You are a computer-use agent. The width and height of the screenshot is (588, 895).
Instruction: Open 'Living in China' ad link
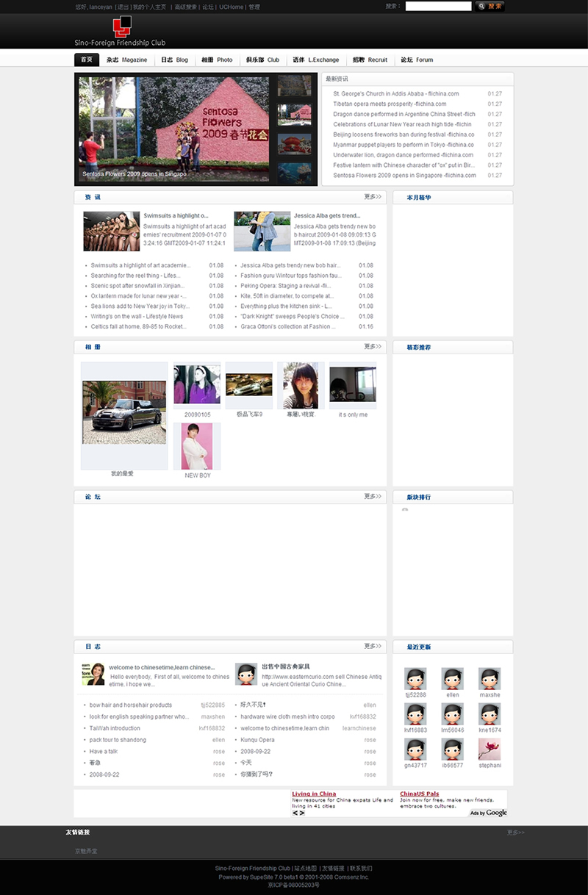(x=314, y=794)
